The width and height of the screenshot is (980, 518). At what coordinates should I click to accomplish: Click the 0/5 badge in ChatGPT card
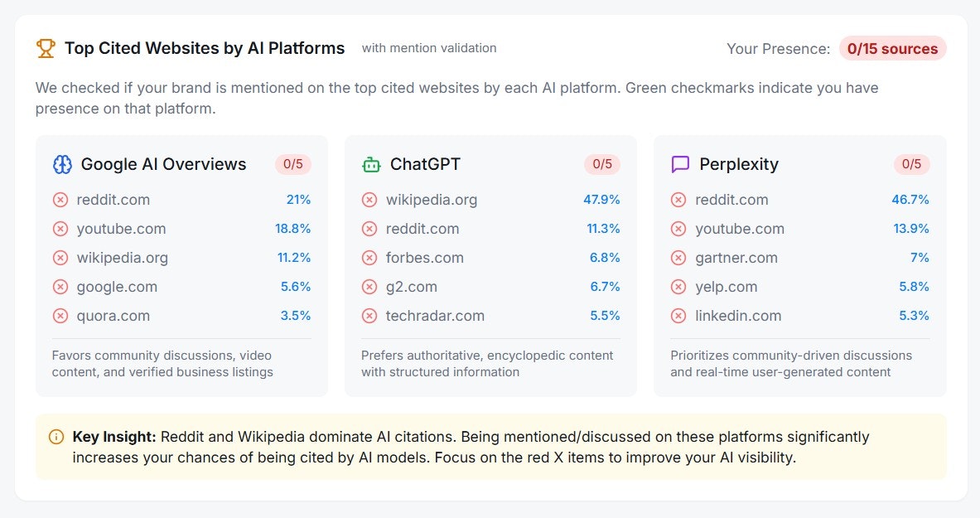(x=602, y=164)
